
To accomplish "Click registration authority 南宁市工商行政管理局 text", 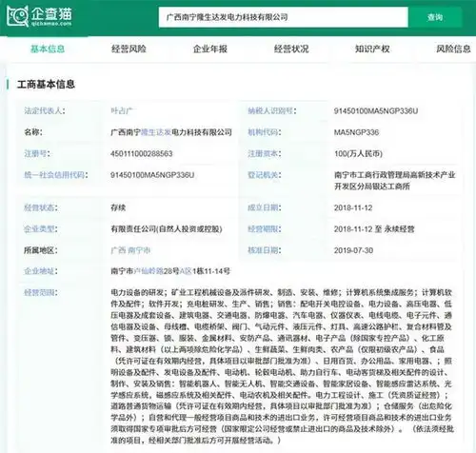I will [x=372, y=175].
